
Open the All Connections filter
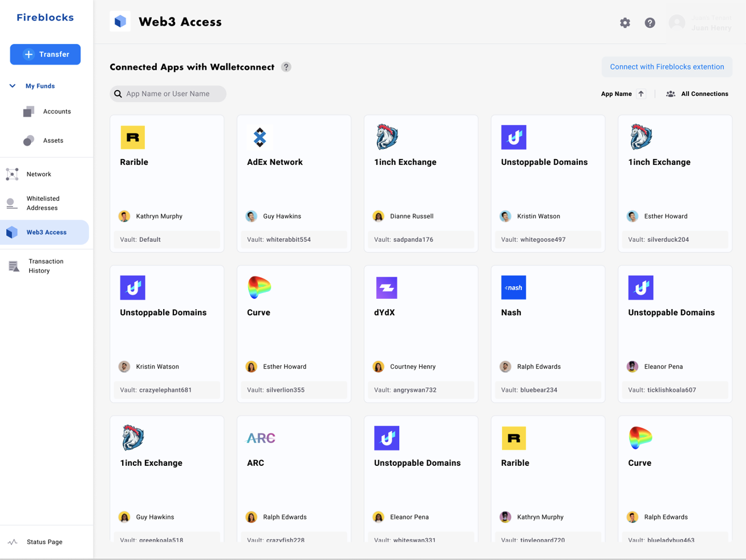click(697, 94)
